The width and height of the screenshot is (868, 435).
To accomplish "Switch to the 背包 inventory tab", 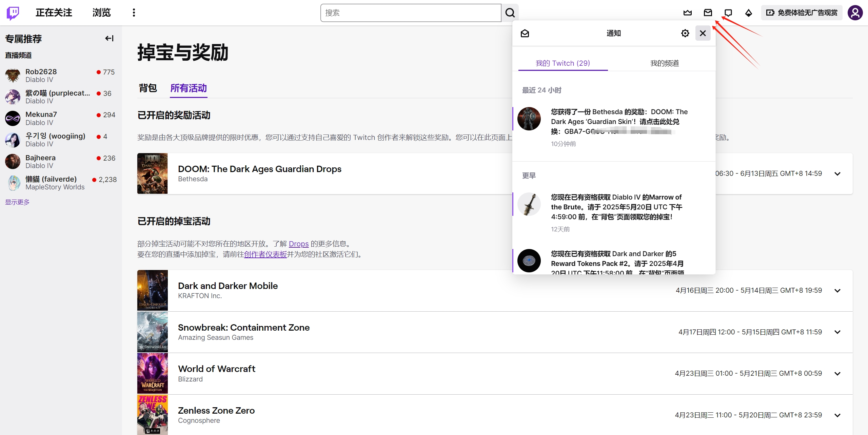I will [148, 88].
